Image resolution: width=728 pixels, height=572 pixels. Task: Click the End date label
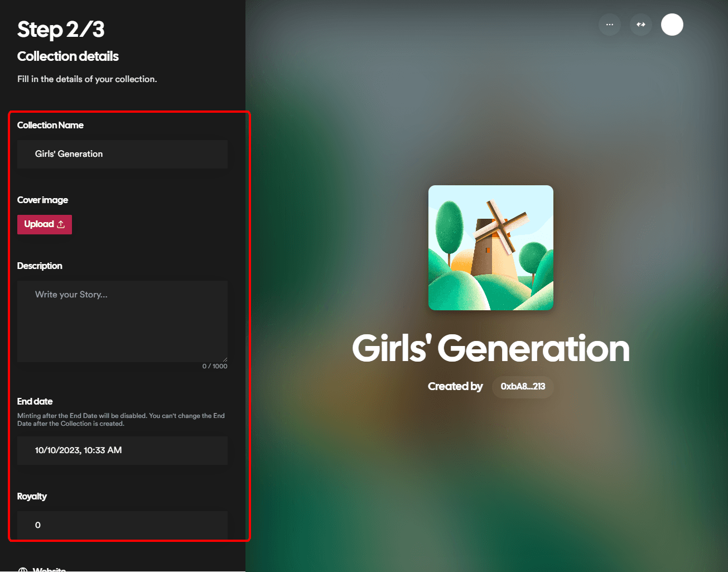tap(35, 401)
